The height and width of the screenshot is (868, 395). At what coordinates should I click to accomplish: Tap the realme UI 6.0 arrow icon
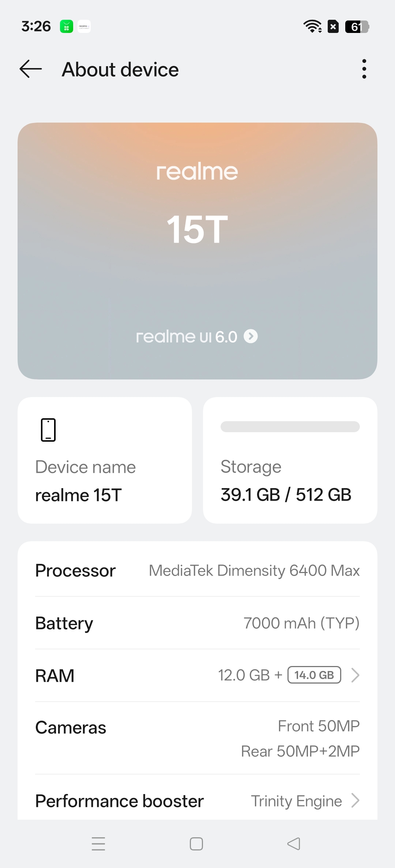pos(251,336)
